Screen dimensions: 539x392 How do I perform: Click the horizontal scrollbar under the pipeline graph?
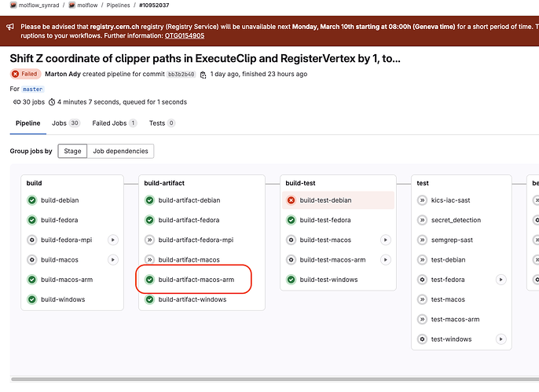point(275,379)
